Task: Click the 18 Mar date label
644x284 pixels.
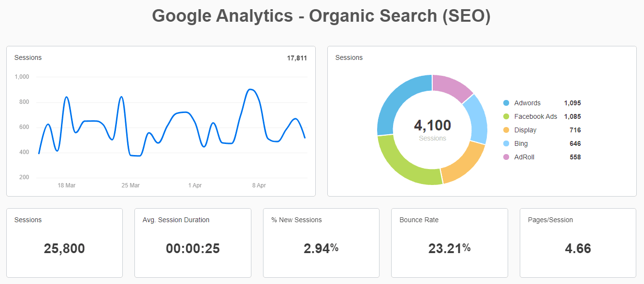Action: click(66, 185)
